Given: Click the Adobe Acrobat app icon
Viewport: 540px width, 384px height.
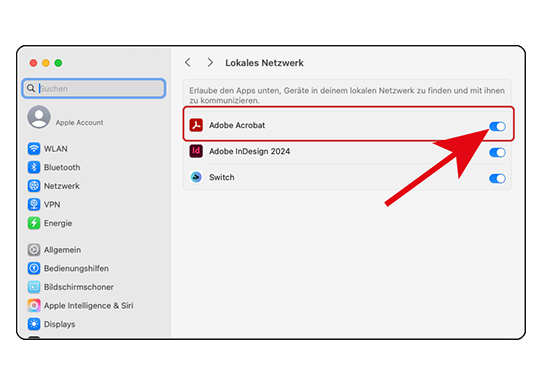Looking at the screenshot, I should (x=196, y=125).
